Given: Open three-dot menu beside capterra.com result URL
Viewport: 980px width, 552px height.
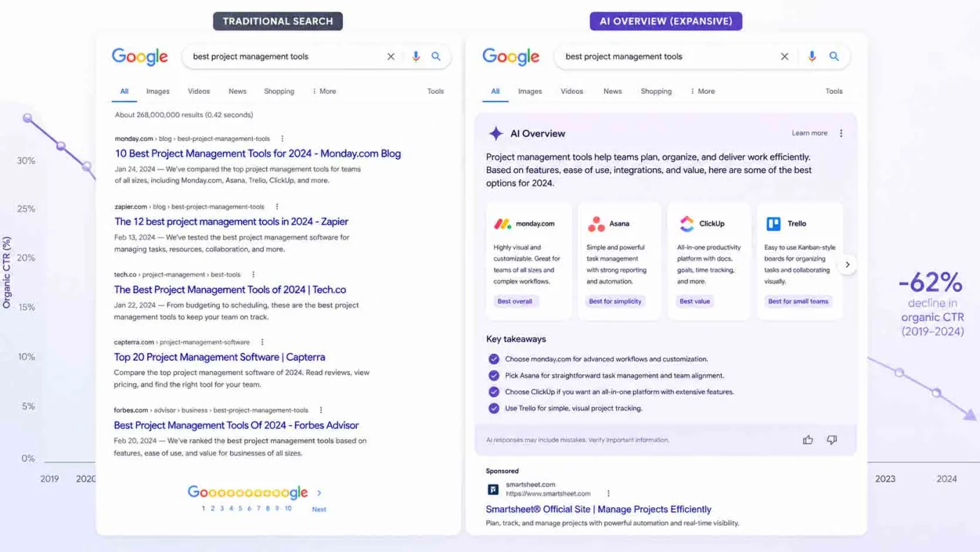Looking at the screenshot, I should [x=262, y=343].
